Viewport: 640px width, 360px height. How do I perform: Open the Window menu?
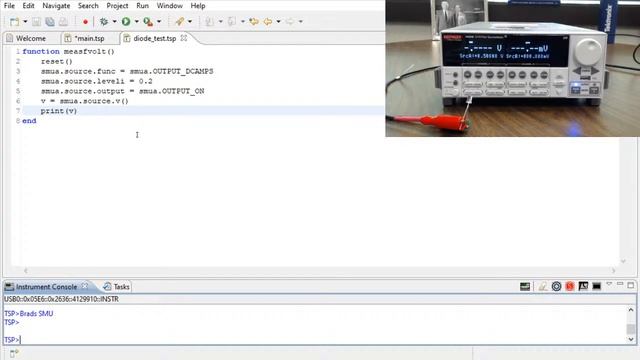(x=169, y=6)
